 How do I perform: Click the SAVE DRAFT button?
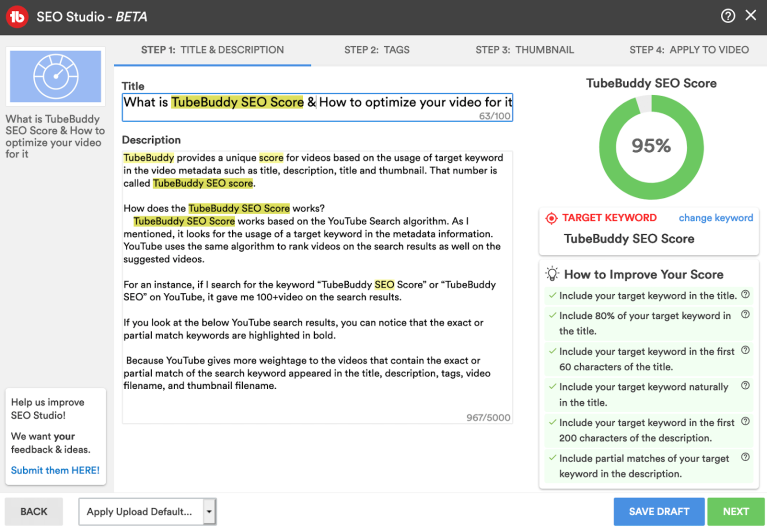[659, 511]
